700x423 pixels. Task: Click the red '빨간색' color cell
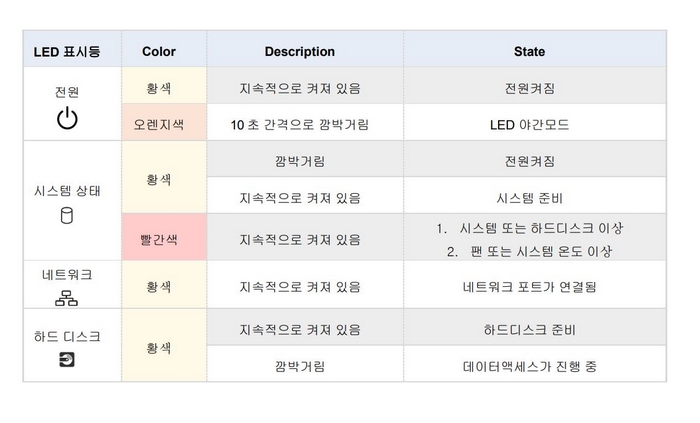pyautogui.click(x=164, y=237)
